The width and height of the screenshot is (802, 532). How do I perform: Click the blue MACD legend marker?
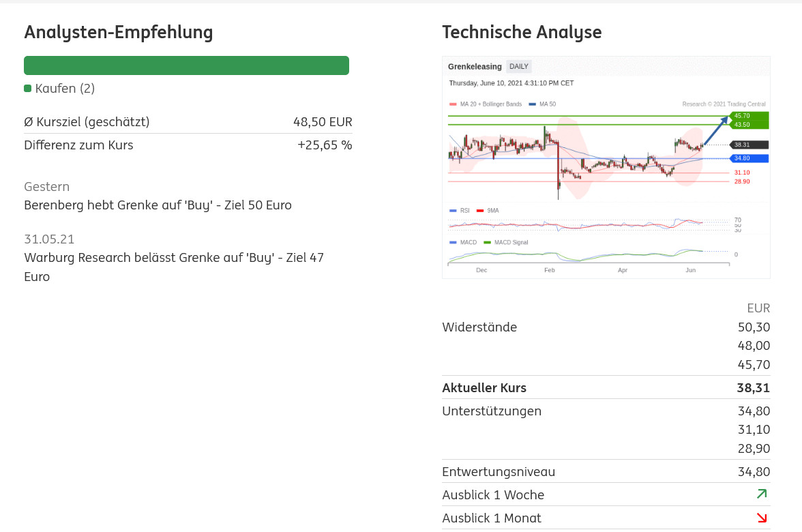[453, 242]
